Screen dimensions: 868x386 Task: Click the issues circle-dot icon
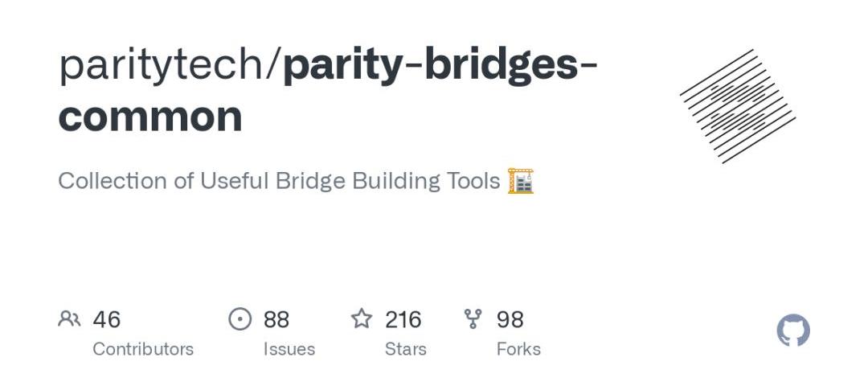tap(240, 319)
